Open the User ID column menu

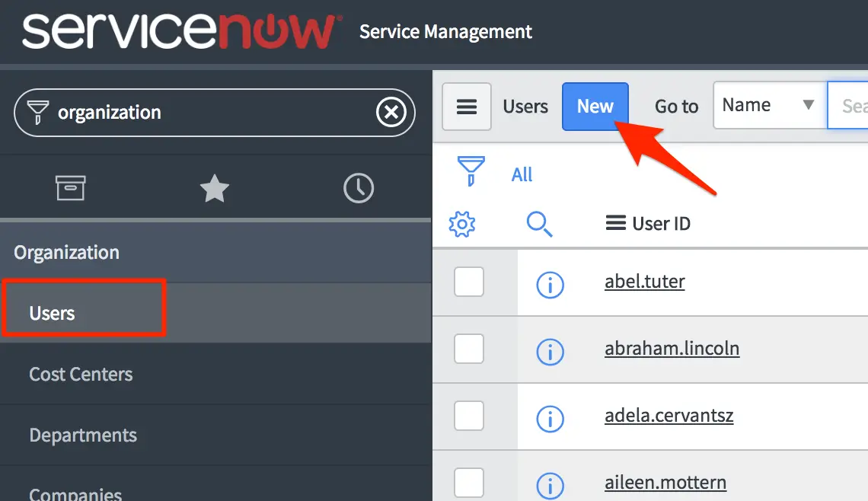(615, 223)
